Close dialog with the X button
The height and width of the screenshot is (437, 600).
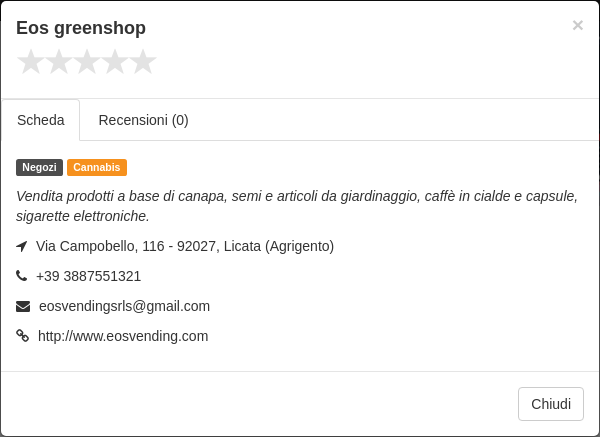pos(577,25)
